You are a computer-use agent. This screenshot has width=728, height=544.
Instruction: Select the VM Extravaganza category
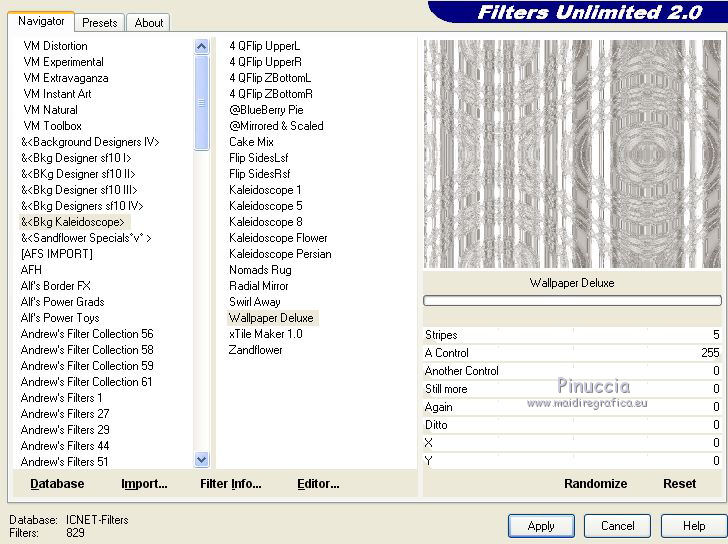point(66,78)
